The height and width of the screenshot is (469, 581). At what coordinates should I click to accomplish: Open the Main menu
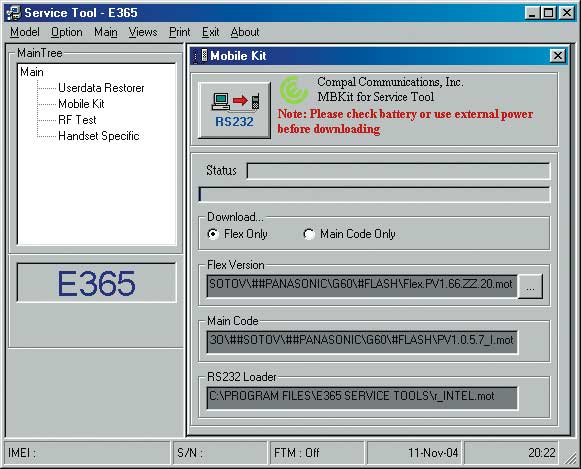pos(106,32)
